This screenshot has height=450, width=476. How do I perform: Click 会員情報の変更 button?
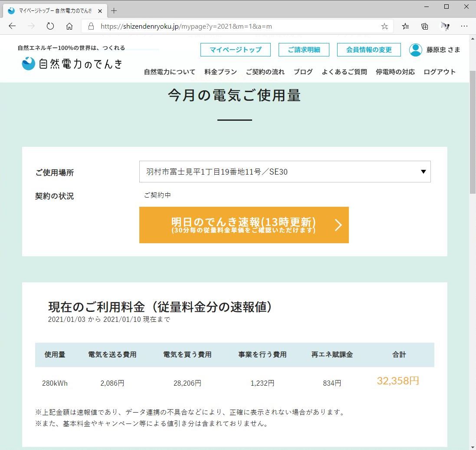369,50
